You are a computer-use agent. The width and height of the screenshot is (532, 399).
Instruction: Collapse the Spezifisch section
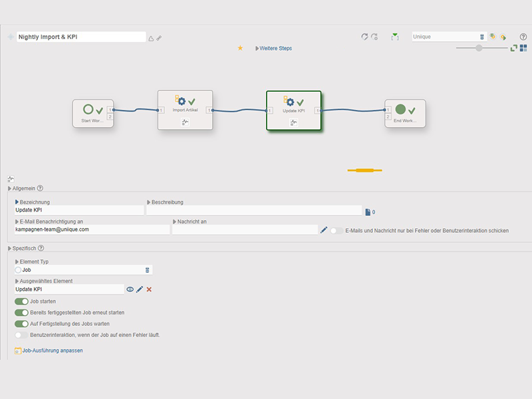pyautogui.click(x=9, y=248)
